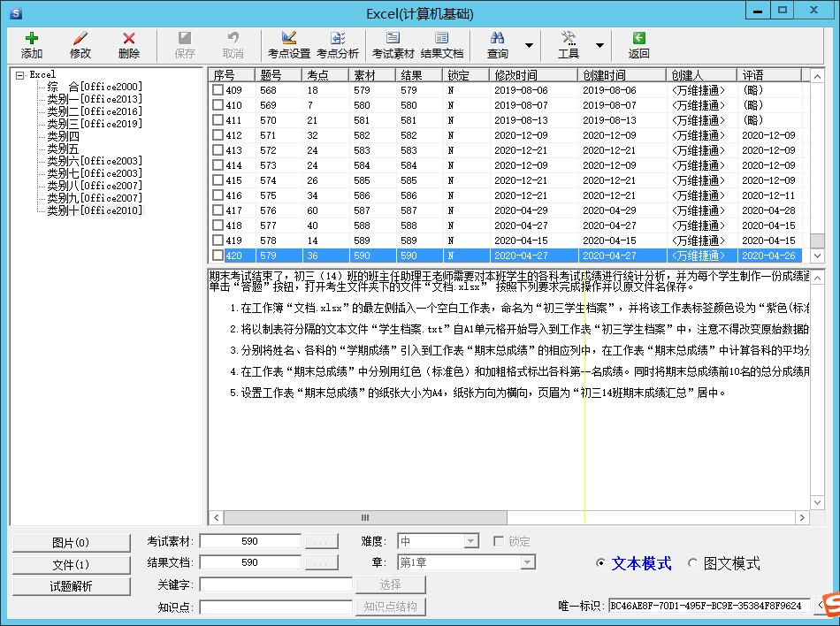Click the question text scroll-left arrow
This screenshot has width=840, height=626.
pyautogui.click(x=217, y=517)
